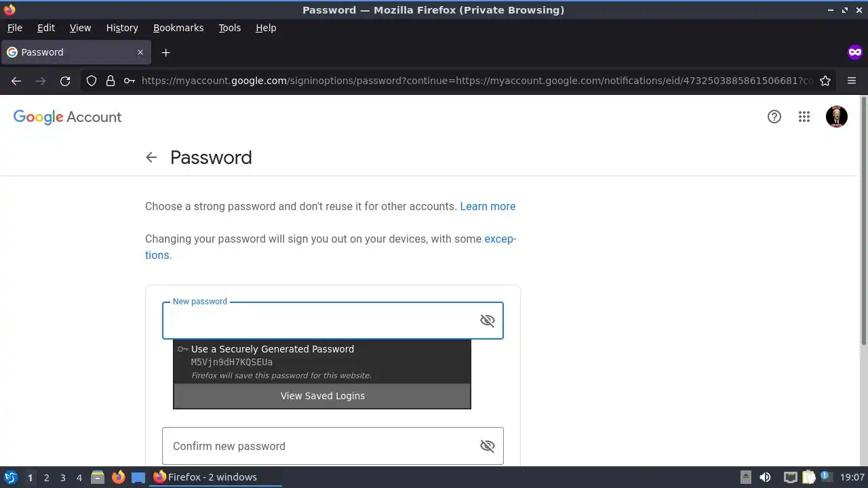Open the site padlock security info

(x=111, y=81)
